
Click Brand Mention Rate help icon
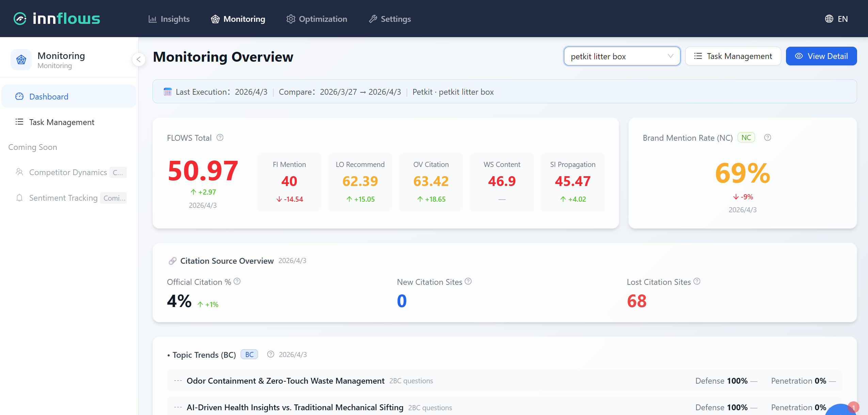click(x=767, y=138)
